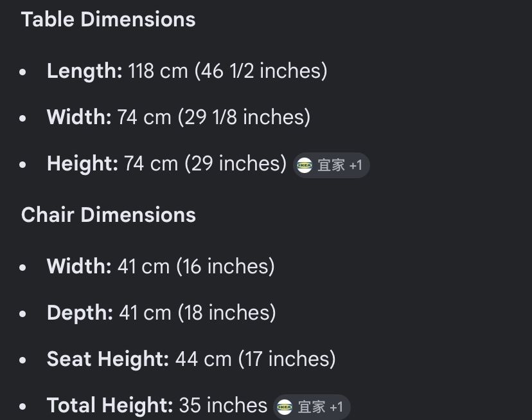The image size is (532, 420).
Task: Expand the +1 sources next to table Height
Action: (x=356, y=165)
